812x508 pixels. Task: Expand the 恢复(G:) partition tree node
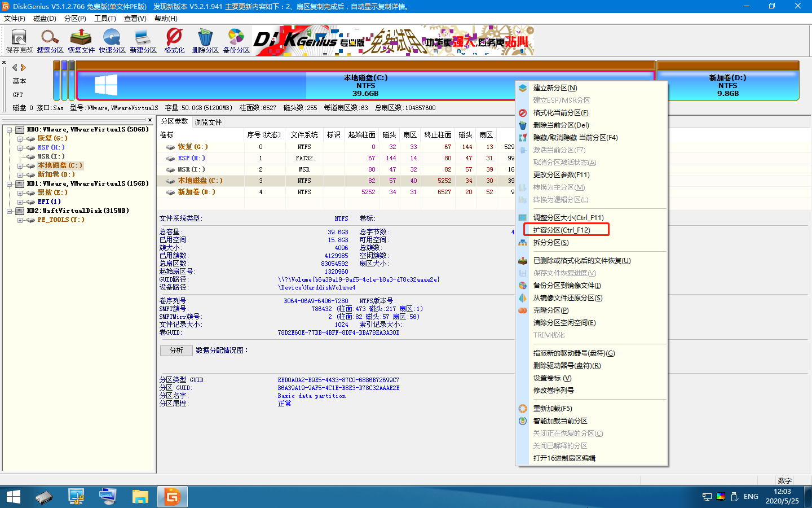point(20,139)
